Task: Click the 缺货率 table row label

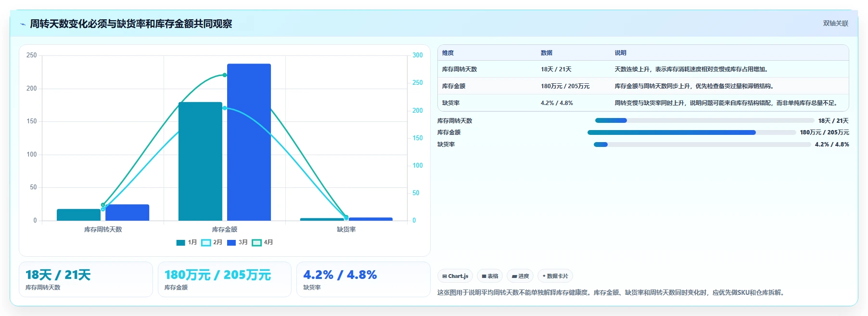Action: tap(451, 103)
